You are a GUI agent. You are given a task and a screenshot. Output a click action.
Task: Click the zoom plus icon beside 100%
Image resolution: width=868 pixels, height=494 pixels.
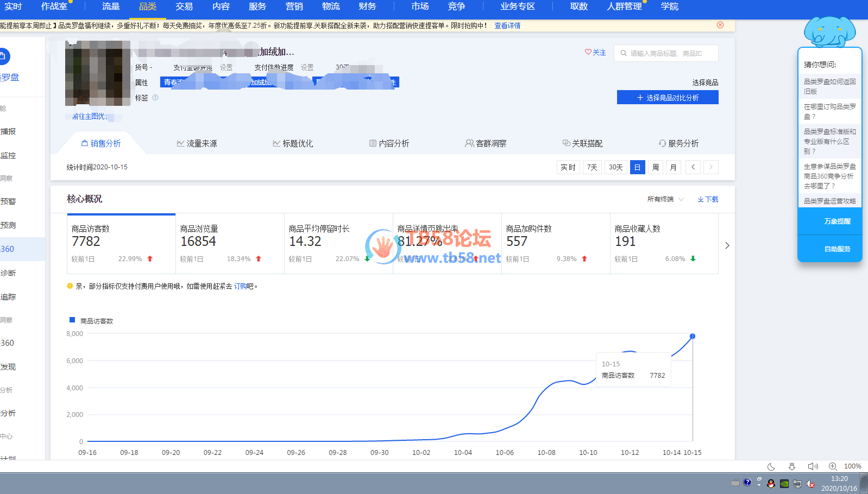pos(832,466)
